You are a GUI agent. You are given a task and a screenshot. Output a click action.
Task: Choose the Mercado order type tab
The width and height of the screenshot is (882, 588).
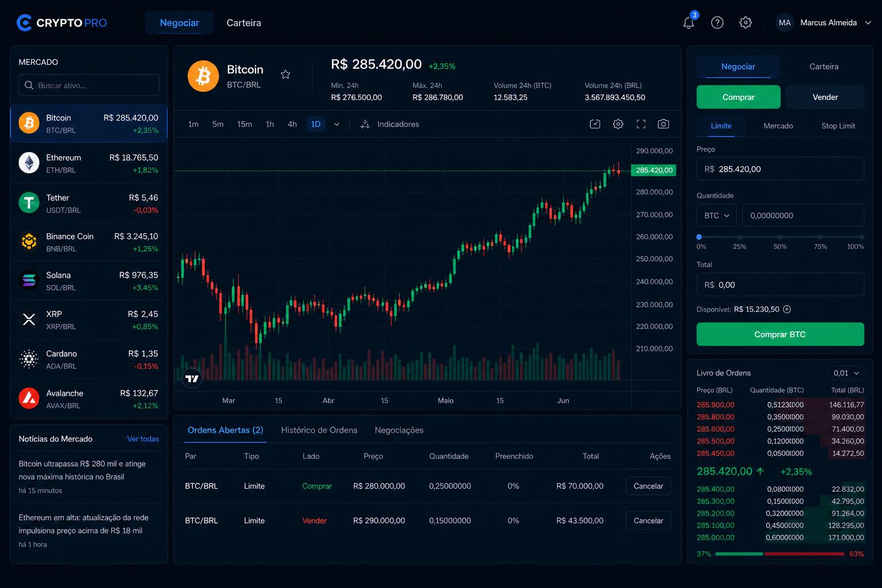tap(778, 126)
